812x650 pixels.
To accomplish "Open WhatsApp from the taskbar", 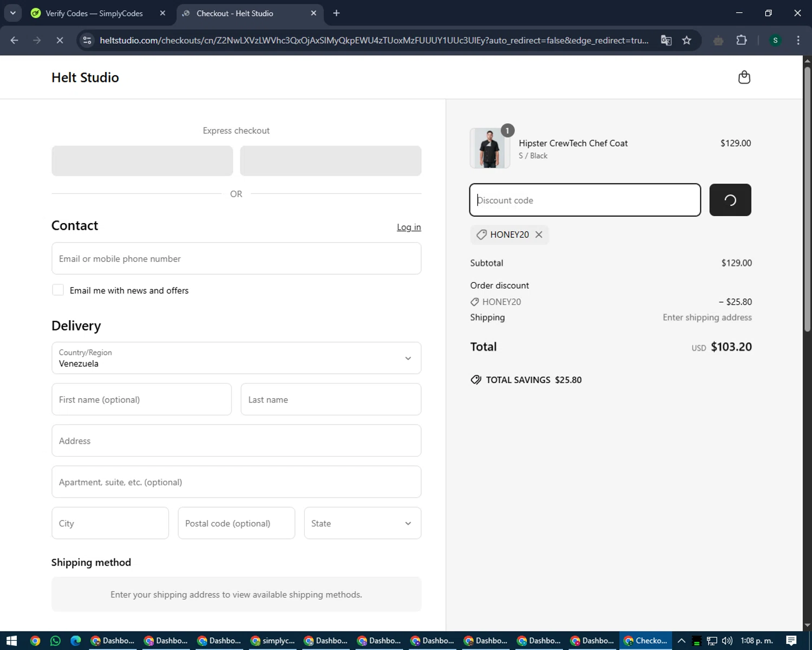I will click(55, 641).
